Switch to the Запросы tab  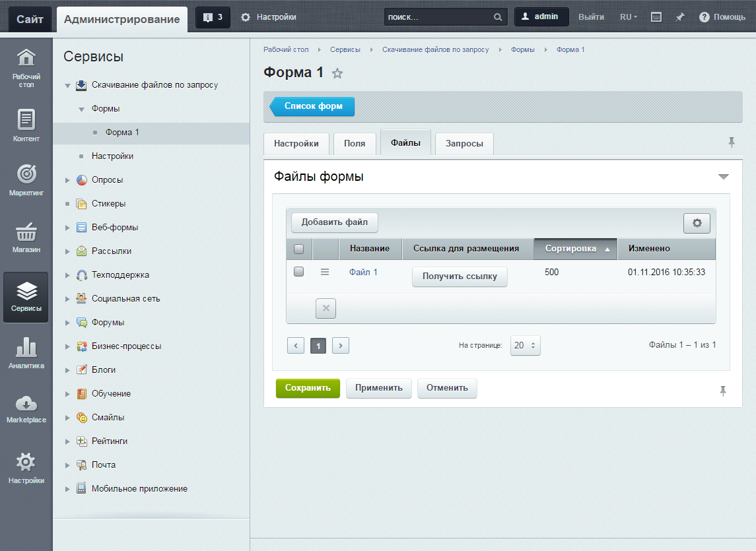(464, 144)
